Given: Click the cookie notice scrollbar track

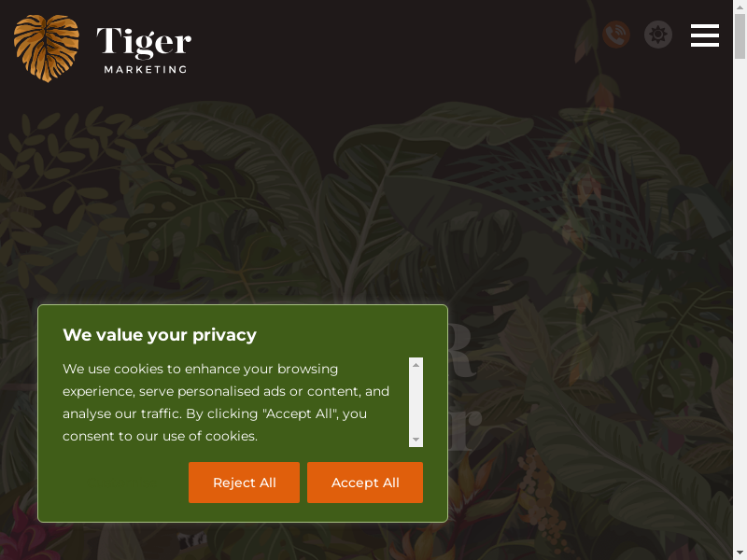Looking at the screenshot, I should pos(416,402).
